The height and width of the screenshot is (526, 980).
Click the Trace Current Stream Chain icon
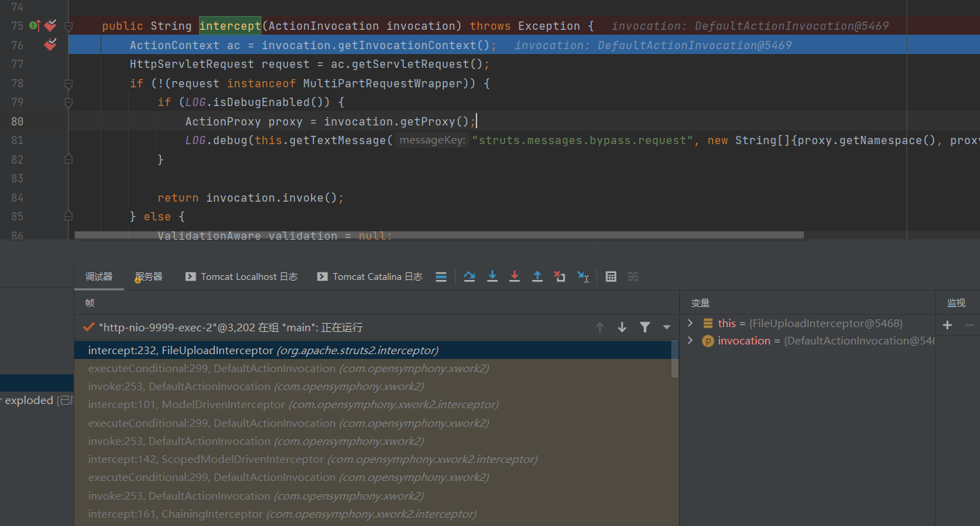click(x=633, y=277)
